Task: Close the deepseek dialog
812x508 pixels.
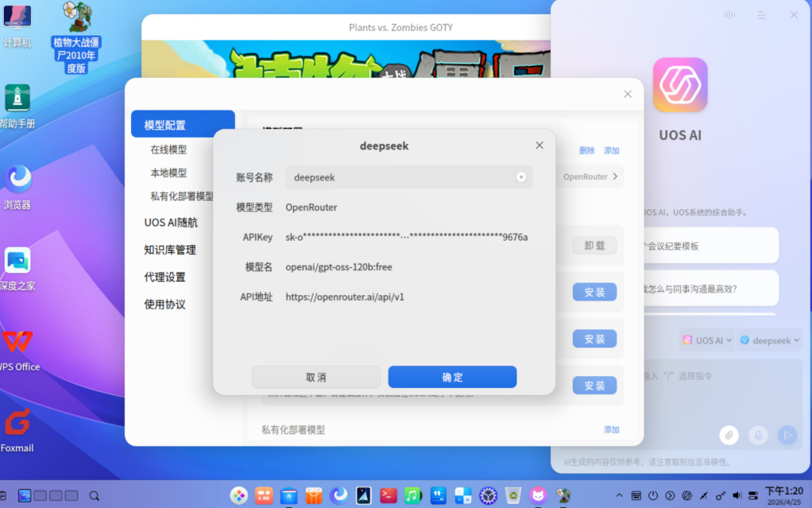Action: [539, 145]
